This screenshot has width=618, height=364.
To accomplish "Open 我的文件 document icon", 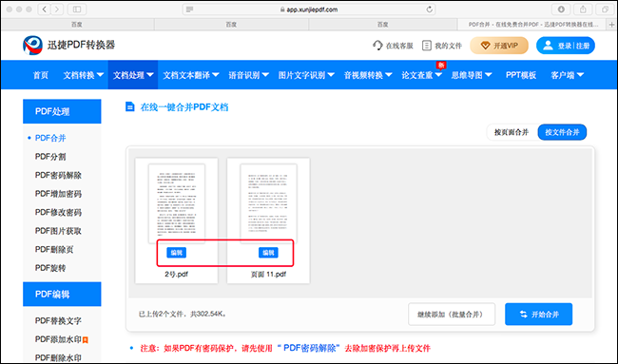I will click(427, 46).
